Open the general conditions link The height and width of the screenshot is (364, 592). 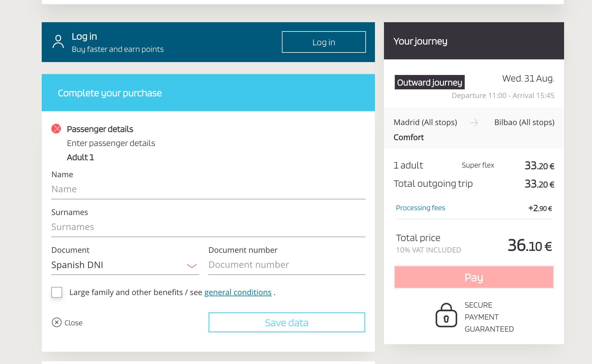coord(238,292)
